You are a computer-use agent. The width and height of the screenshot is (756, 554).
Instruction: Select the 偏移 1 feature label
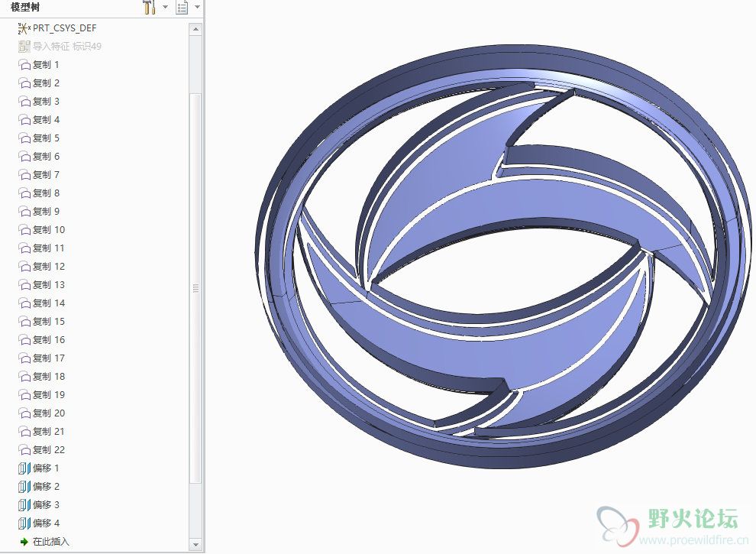47,468
